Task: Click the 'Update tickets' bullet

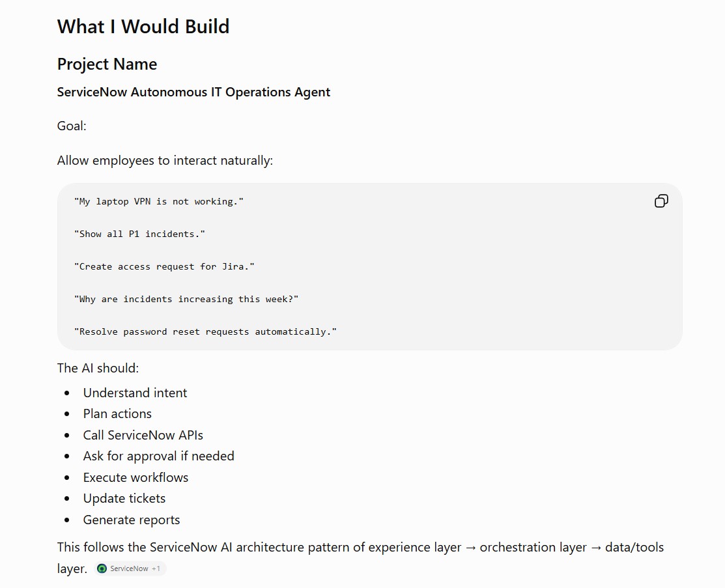Action: click(124, 498)
